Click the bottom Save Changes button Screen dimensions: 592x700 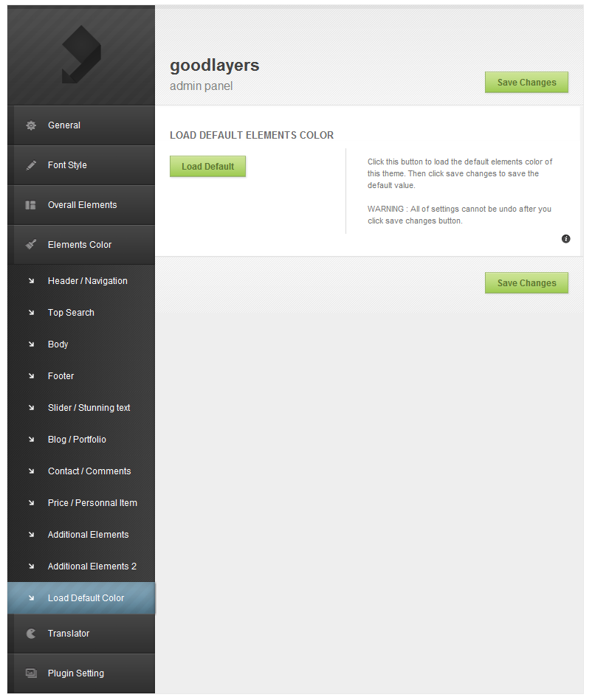click(527, 283)
